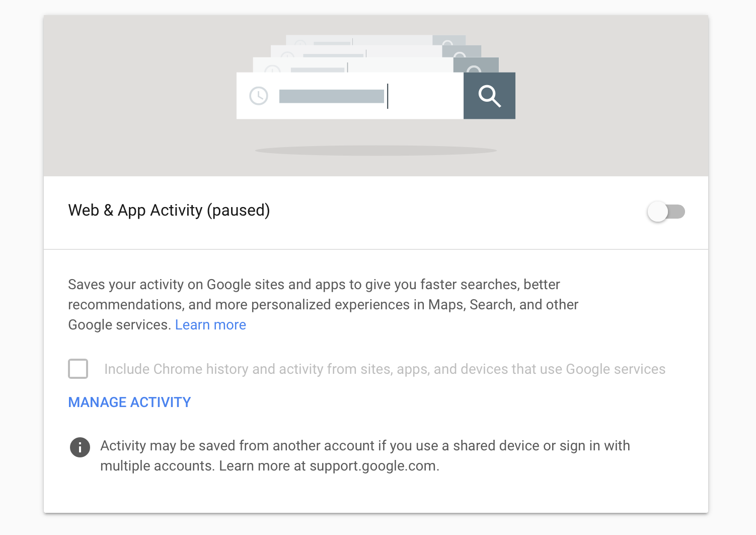Click the Activity may be saved notice text
Viewport: 756px width, 535px height.
point(365,456)
